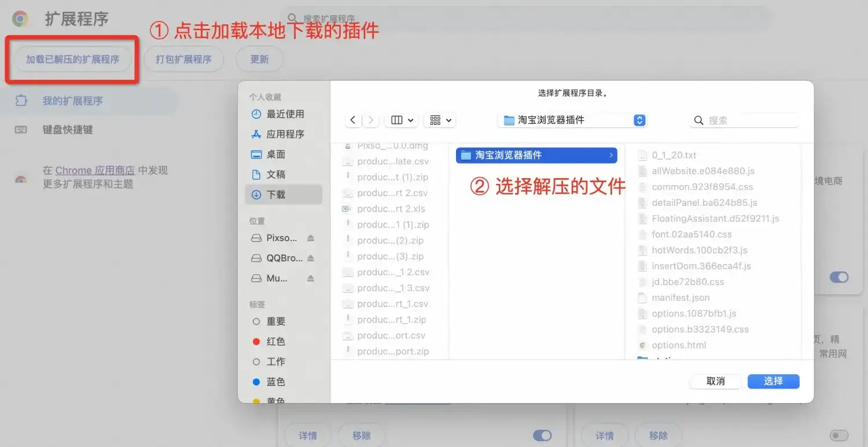Open the 淘宝浏览器插件 folder dropdown
The width and height of the screenshot is (868, 447).
(639, 120)
